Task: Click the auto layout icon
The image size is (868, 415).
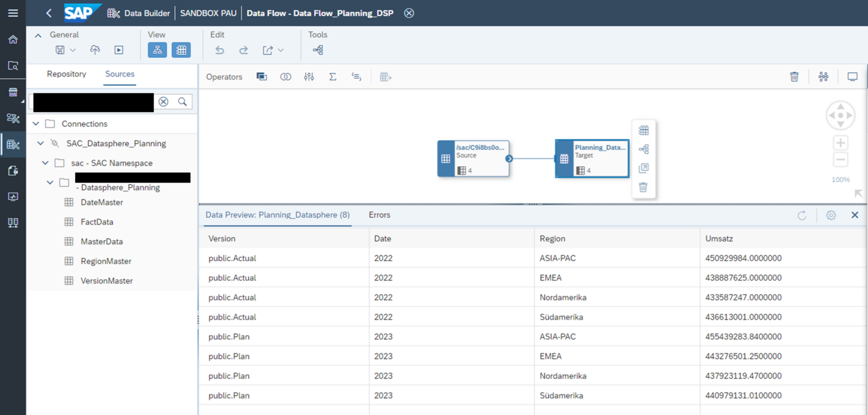Action: [823, 77]
